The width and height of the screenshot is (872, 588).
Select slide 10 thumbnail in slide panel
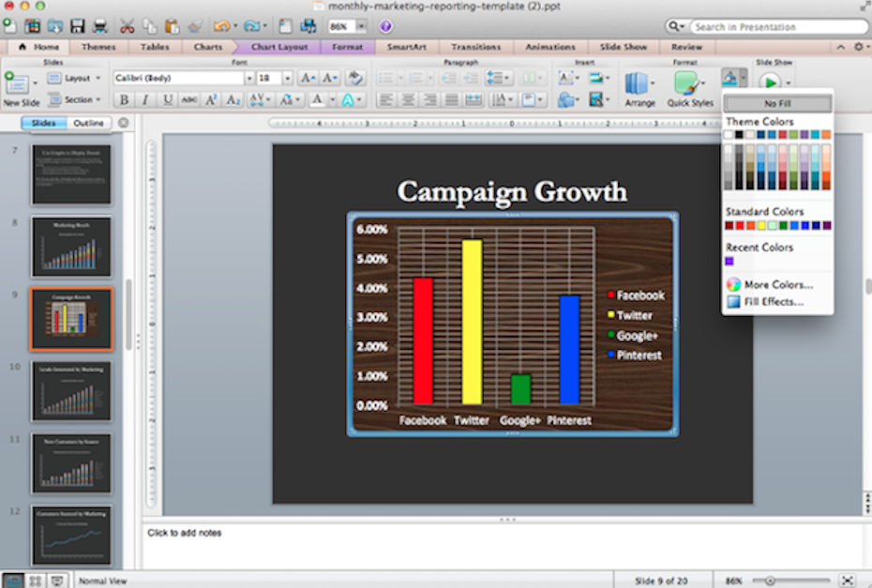tap(71, 391)
